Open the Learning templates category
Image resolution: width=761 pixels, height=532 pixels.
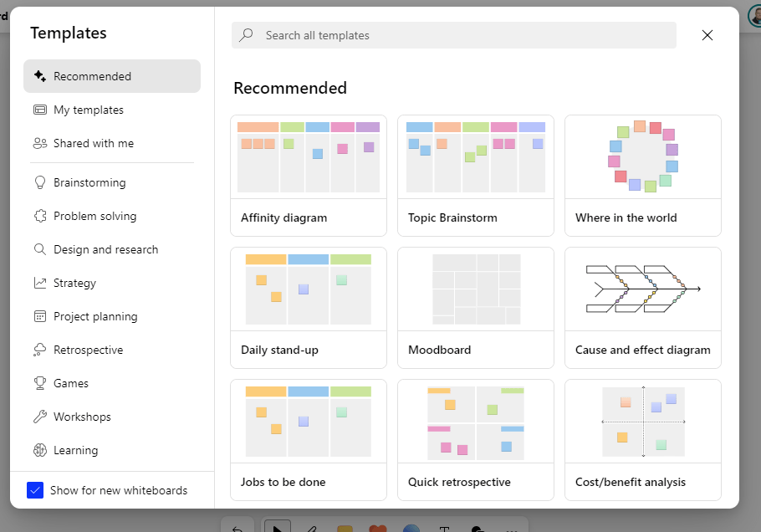(x=75, y=450)
